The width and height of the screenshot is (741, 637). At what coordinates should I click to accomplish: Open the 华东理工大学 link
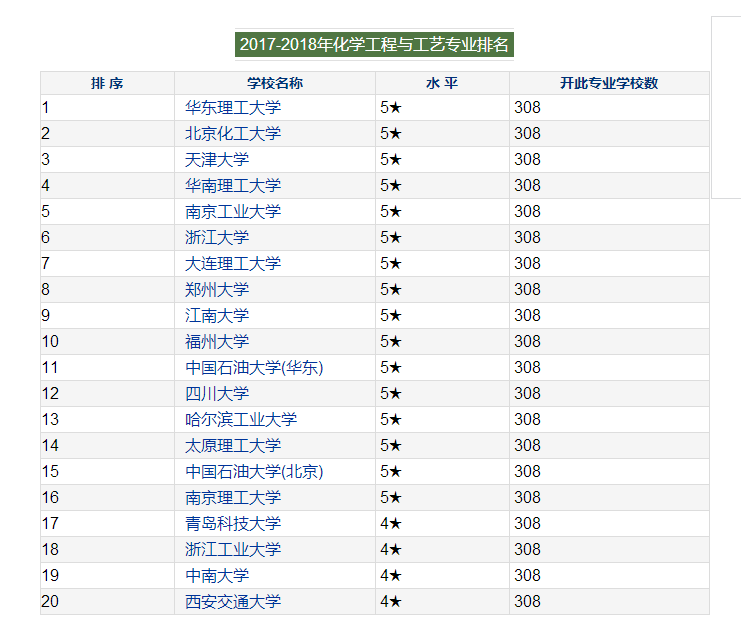tap(233, 107)
